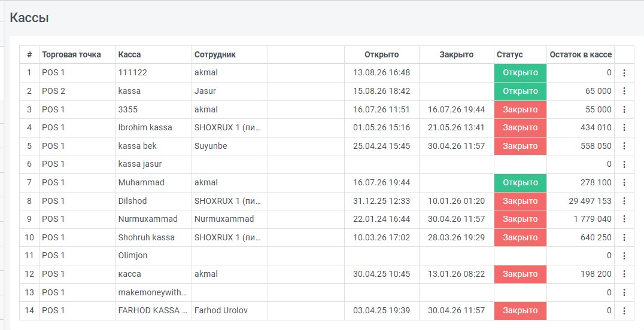Image resolution: width=644 pixels, height=330 pixels.
Task: Click the balance value 278 100
Action: click(596, 183)
